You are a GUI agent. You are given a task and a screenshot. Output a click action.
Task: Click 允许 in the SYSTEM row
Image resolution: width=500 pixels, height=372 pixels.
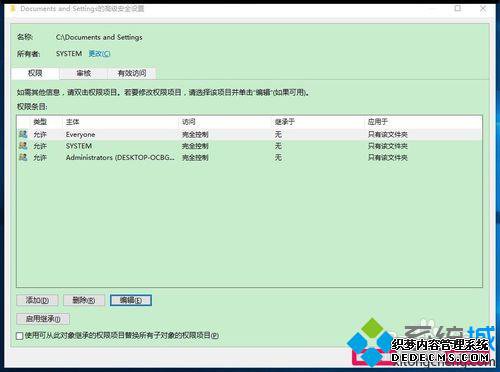(x=40, y=146)
